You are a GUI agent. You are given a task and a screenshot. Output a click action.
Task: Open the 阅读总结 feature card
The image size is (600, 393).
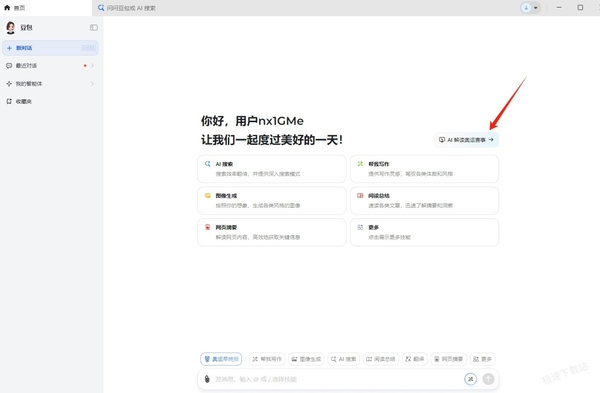(x=424, y=201)
